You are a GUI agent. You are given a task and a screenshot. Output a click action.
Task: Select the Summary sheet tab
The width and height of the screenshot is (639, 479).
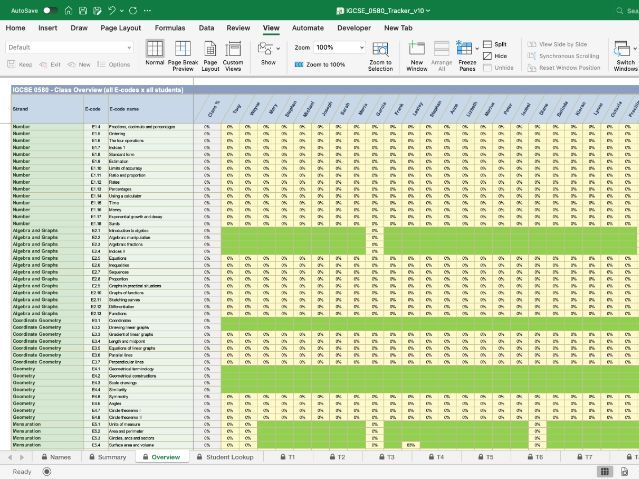click(x=108, y=457)
